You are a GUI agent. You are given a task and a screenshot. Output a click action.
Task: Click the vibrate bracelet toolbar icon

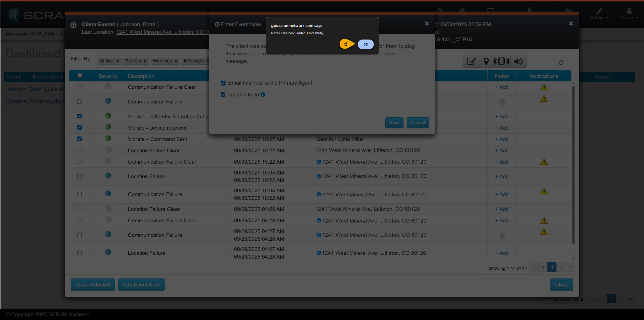click(x=501, y=61)
